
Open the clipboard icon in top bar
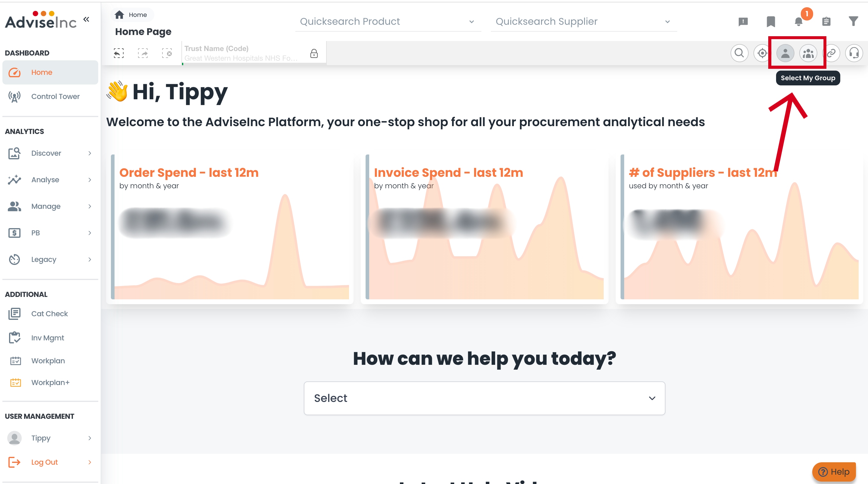[826, 22]
